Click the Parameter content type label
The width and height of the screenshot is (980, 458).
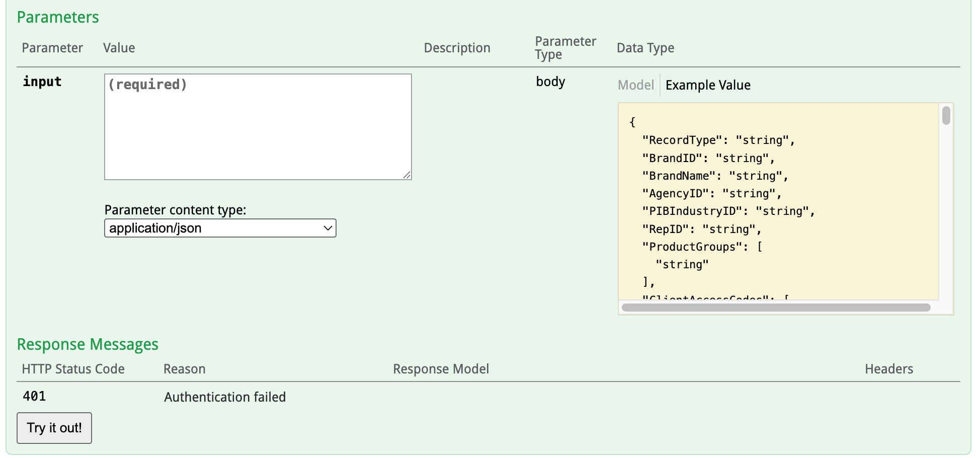[175, 210]
